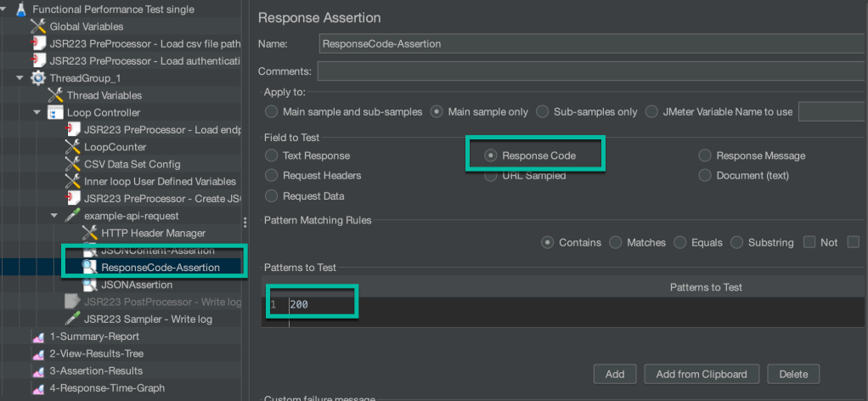The height and width of the screenshot is (401, 868).
Task: Collapse the example-api-request node
Action: tap(55, 216)
